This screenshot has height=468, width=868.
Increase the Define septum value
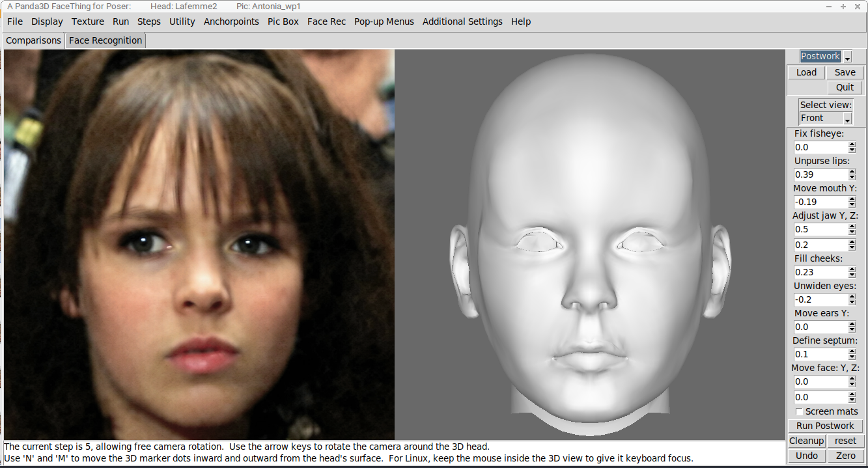(x=852, y=351)
